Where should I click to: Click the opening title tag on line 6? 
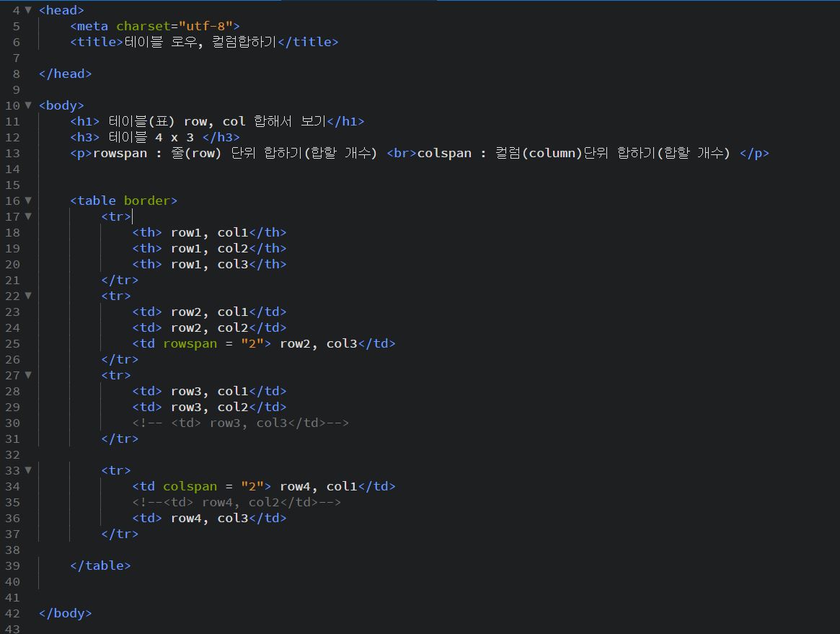(x=97, y=42)
